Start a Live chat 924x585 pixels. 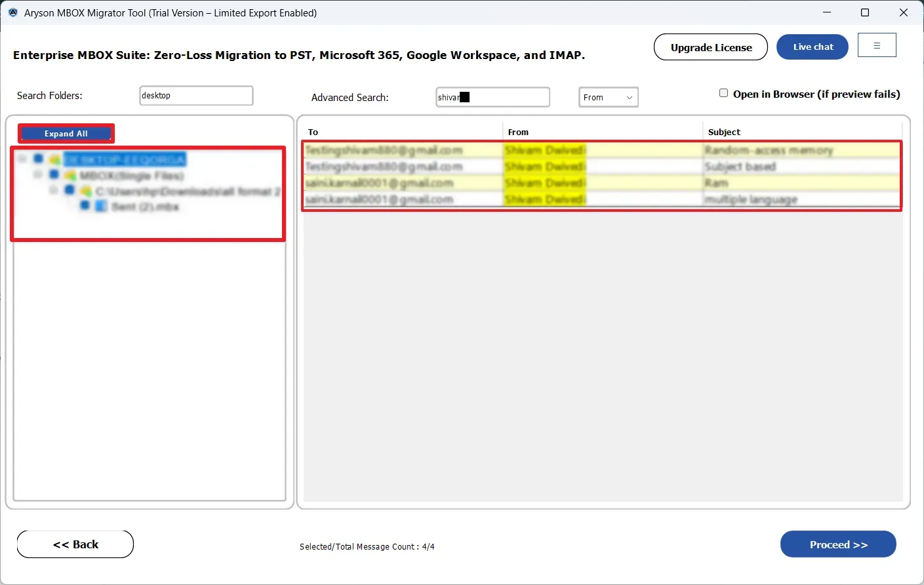coord(813,47)
